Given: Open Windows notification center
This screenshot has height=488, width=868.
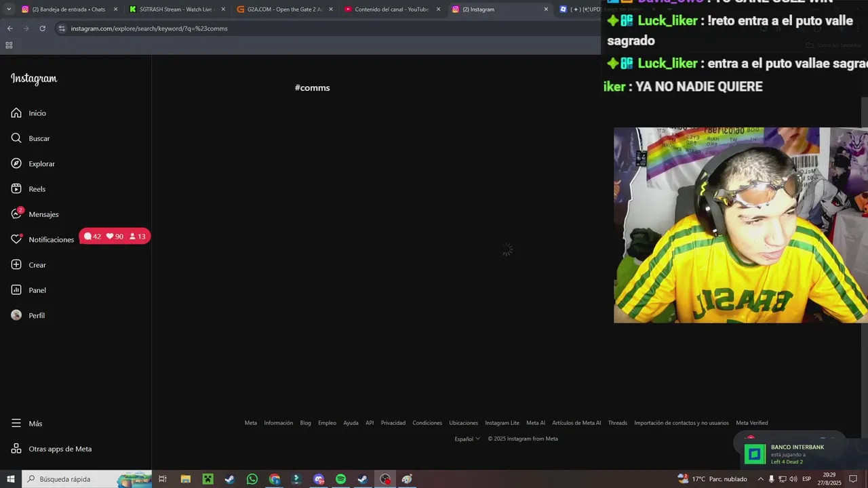Looking at the screenshot, I should [x=854, y=479].
